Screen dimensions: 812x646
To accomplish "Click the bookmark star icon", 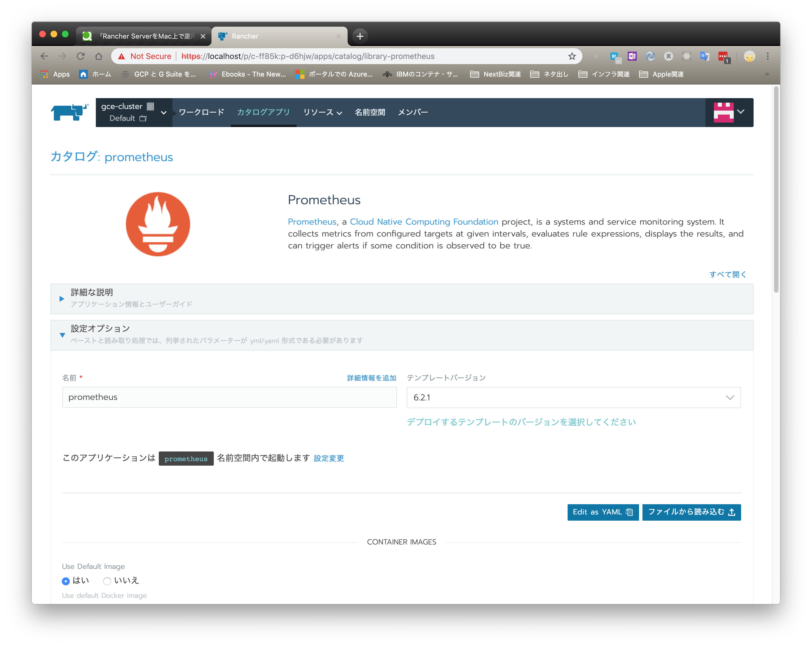I will coord(572,56).
